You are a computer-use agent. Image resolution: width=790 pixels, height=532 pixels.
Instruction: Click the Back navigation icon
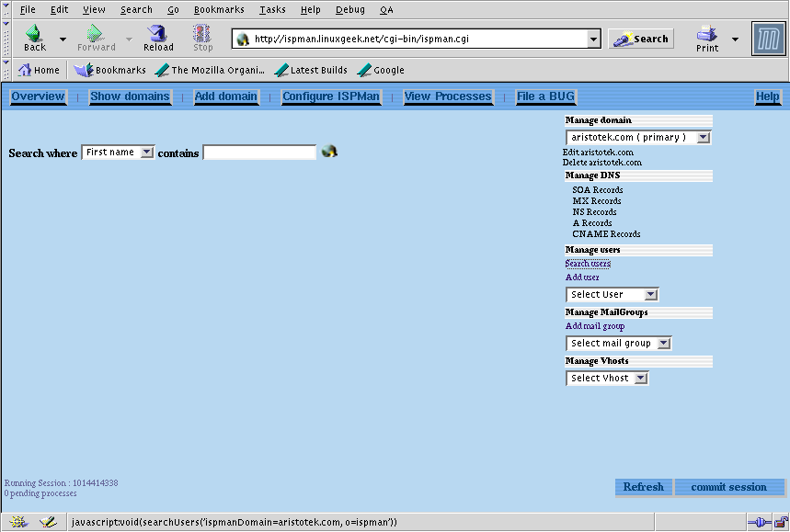(x=35, y=39)
